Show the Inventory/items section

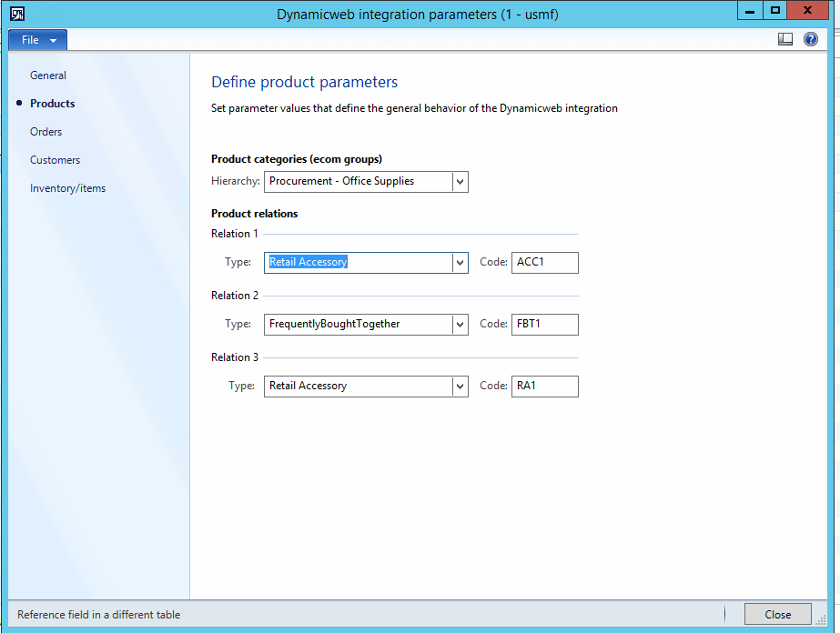68,188
